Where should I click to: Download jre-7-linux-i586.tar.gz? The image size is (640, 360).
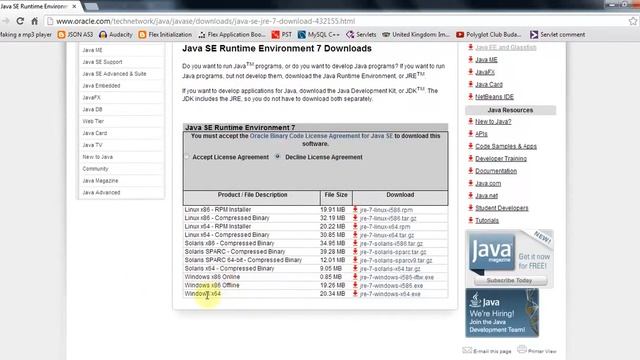point(388,218)
